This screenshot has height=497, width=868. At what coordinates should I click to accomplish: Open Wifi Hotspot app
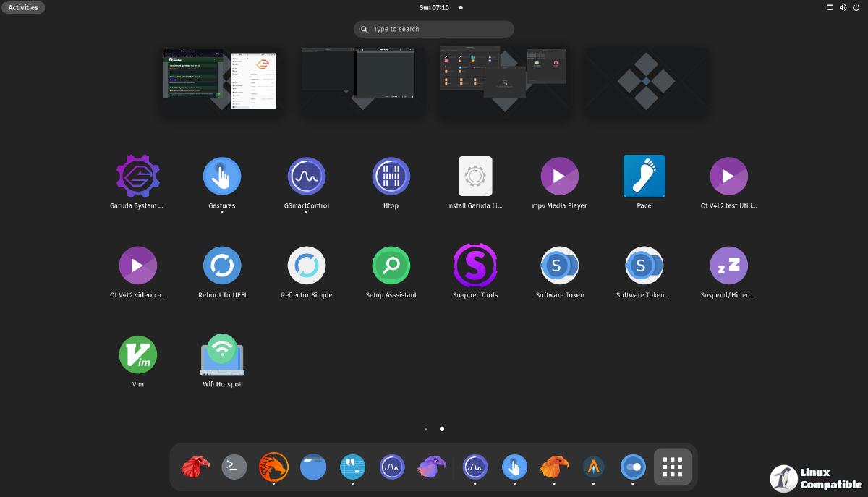click(x=222, y=354)
